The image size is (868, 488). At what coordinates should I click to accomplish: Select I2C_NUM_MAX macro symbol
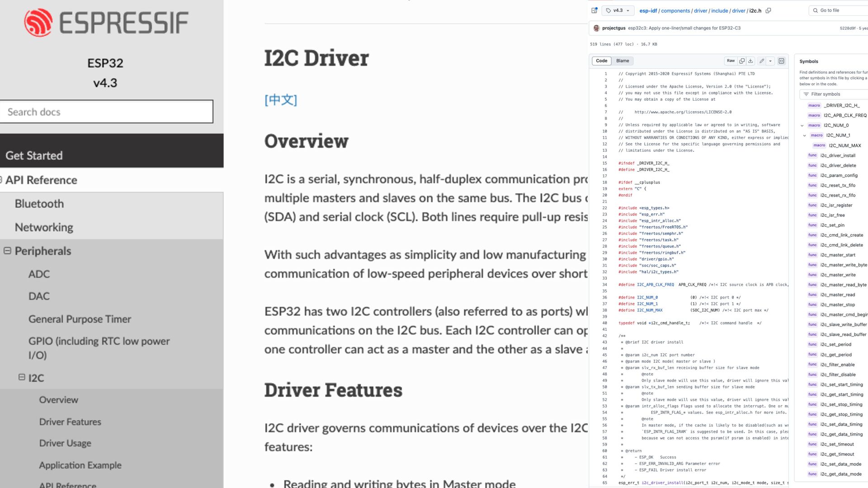pos(845,145)
